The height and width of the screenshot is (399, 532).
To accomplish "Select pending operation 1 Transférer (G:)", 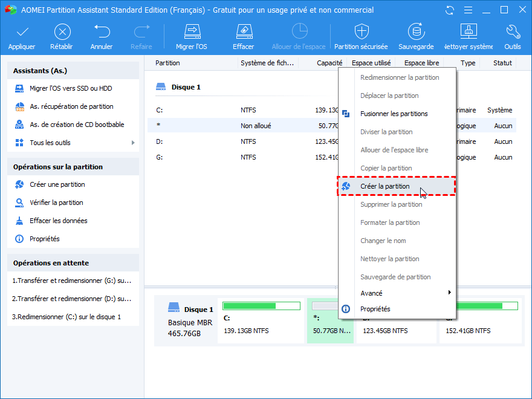I will coord(72,281).
